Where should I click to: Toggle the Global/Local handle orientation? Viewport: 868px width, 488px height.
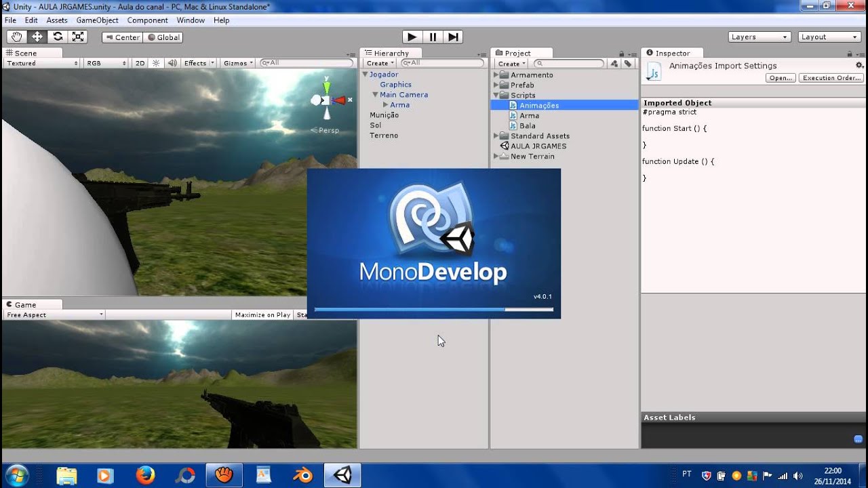pyautogui.click(x=163, y=37)
